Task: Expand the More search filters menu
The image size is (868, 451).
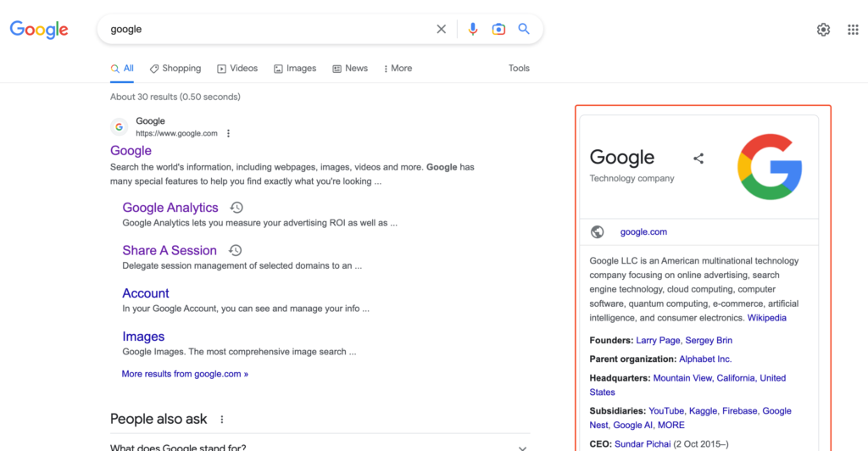Action: [x=398, y=68]
